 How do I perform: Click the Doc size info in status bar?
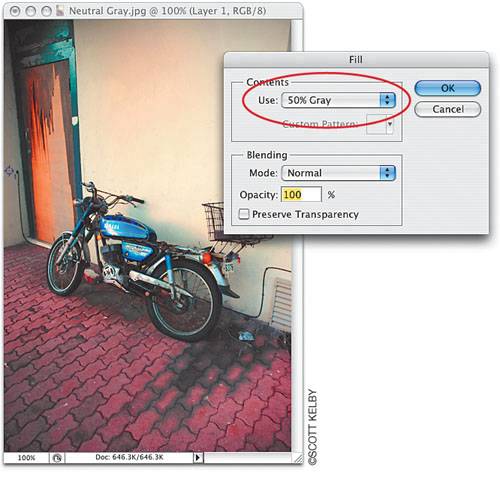(129, 457)
